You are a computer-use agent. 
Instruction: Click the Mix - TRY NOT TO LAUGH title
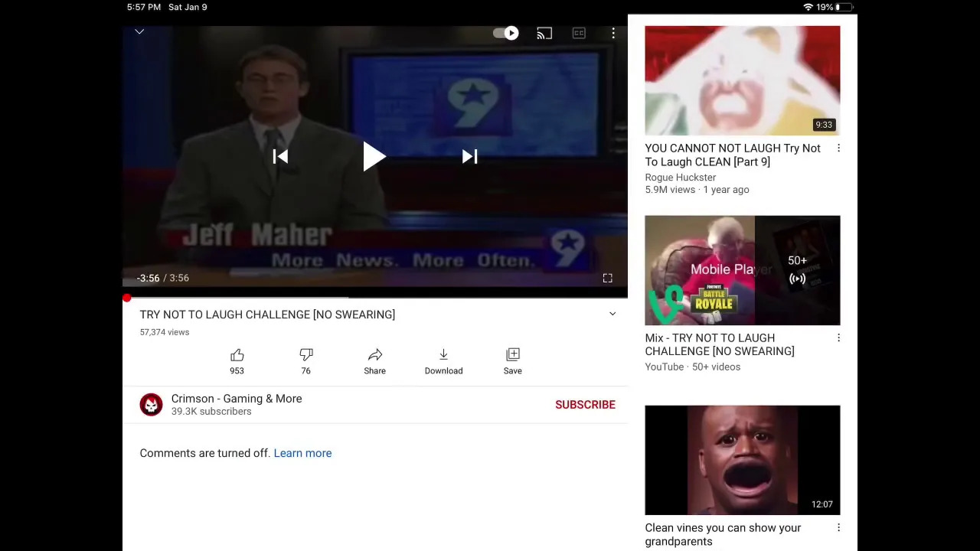tap(720, 344)
